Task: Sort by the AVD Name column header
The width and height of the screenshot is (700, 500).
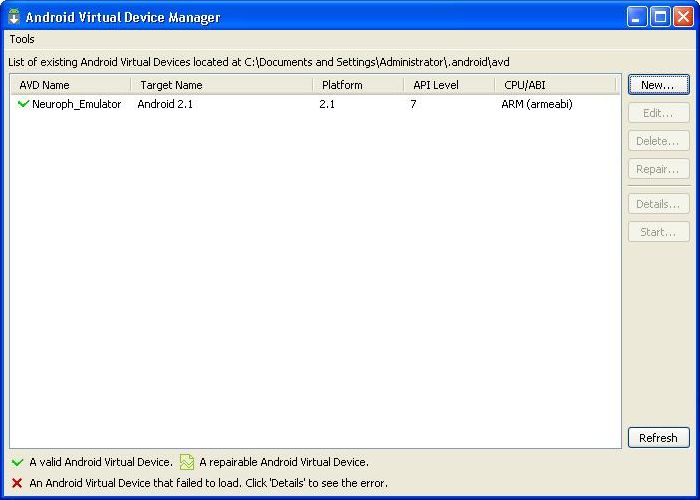Action: pyautogui.click(x=70, y=85)
